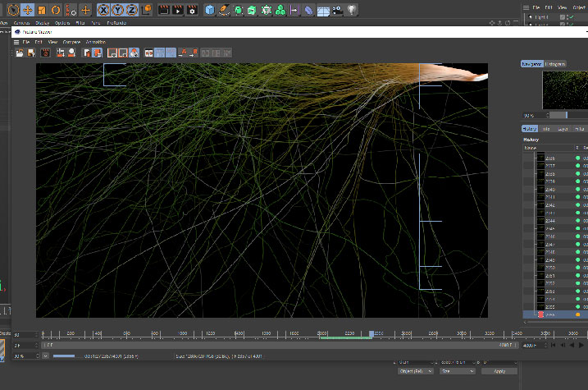Select the Rotate tool
Screen dimensions: 588x390
55,11
